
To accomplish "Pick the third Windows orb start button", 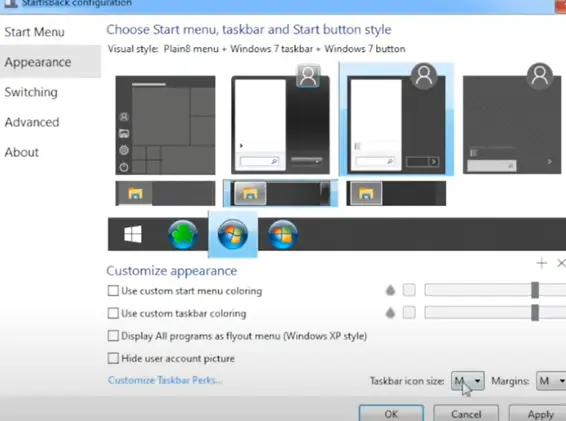I will click(x=283, y=235).
